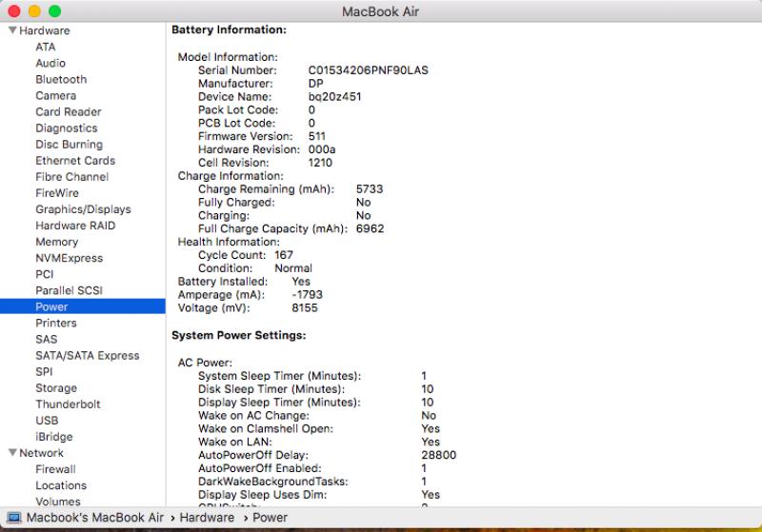Click the Condition value Normal
This screenshot has width=762, height=532.
coord(293,268)
